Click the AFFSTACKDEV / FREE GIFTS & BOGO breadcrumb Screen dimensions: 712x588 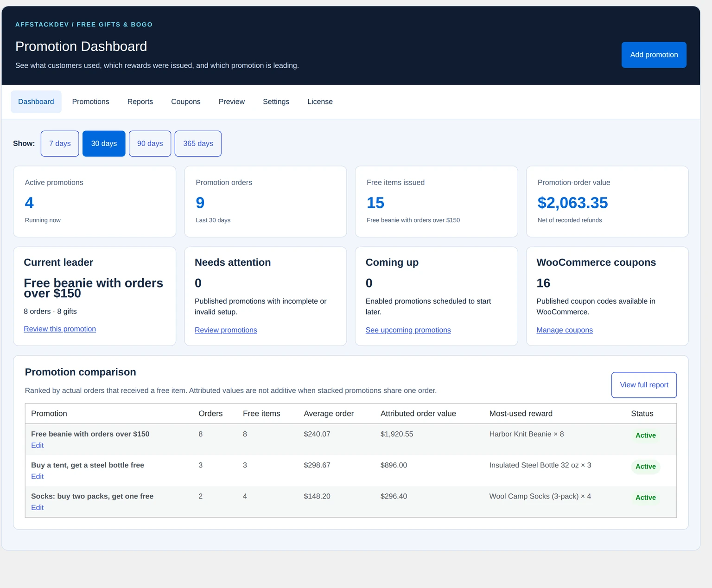tap(84, 25)
